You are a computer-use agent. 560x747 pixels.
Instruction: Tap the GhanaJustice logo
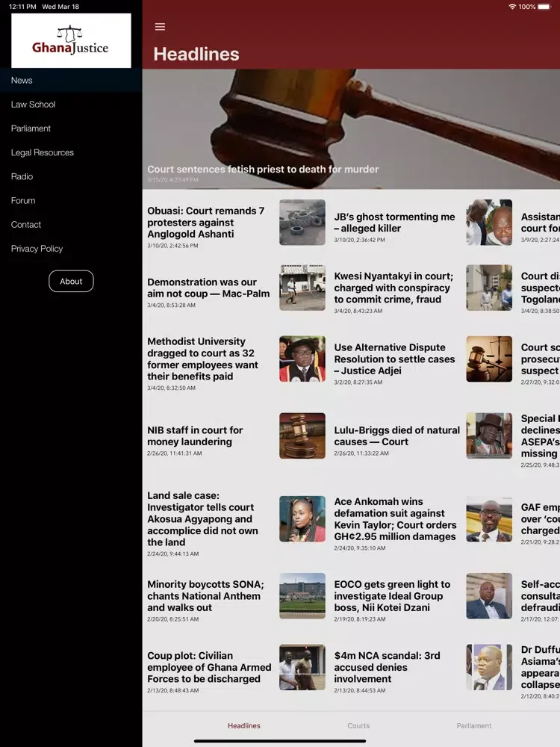(x=71, y=40)
